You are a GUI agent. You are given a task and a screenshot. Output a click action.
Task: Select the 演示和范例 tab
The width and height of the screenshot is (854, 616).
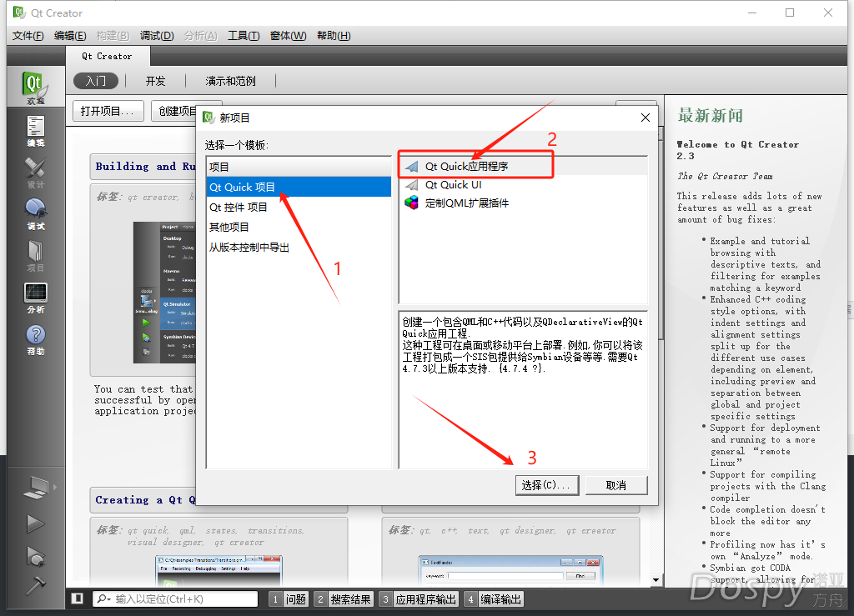tap(230, 81)
